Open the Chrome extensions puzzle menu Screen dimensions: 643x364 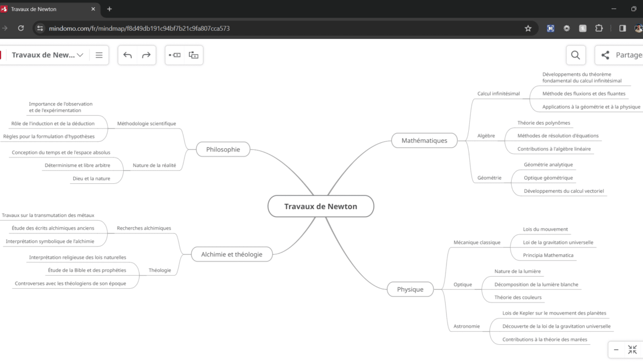click(599, 29)
